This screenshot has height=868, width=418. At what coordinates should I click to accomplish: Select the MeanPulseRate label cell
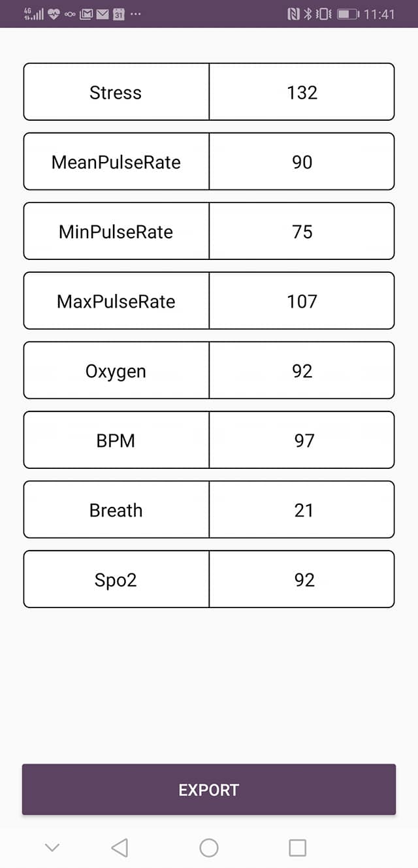pos(116,162)
